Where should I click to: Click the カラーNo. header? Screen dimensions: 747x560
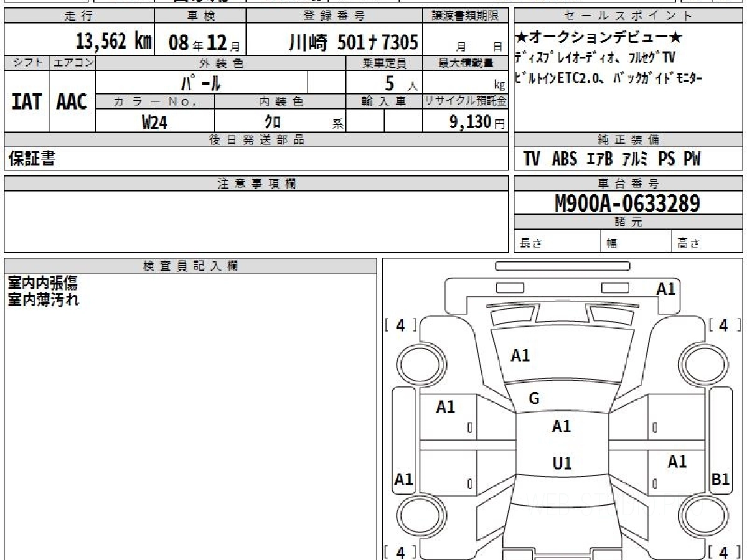155,101
